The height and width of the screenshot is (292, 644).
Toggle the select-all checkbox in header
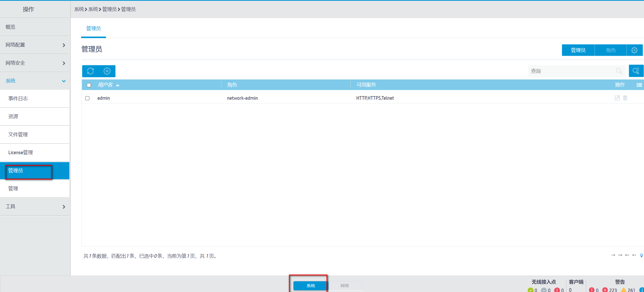click(89, 85)
